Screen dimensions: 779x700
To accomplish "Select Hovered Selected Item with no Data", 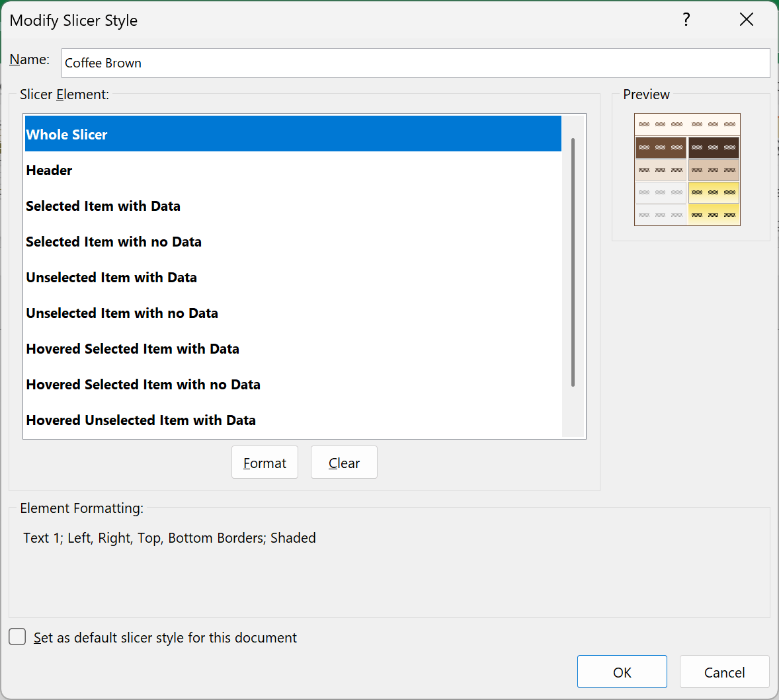I will [293, 385].
